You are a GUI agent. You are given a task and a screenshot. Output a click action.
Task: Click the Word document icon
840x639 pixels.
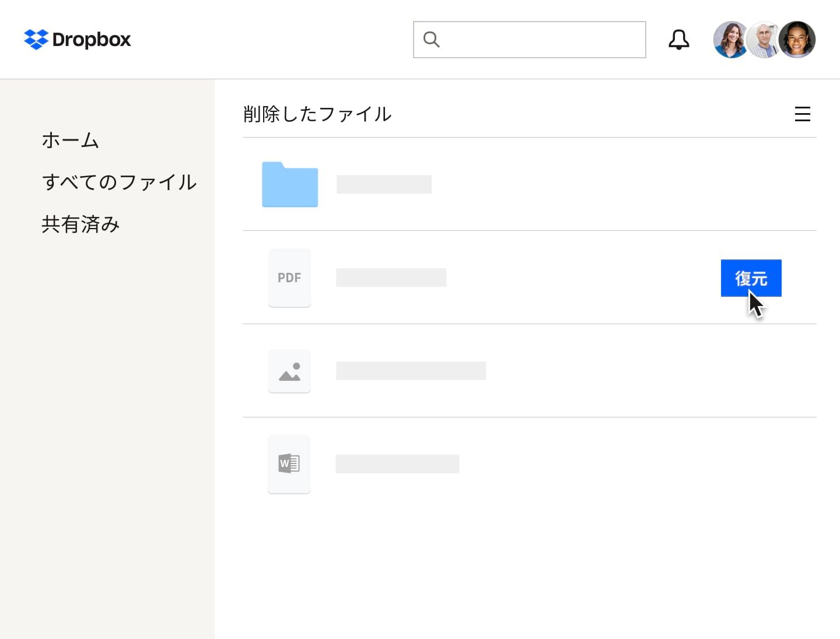(289, 464)
